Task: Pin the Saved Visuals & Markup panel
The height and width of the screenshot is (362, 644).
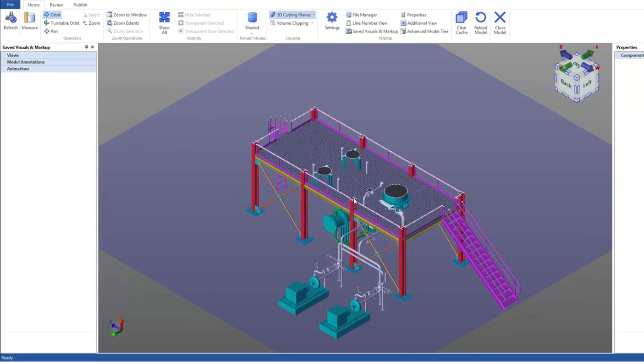Action: [86, 47]
